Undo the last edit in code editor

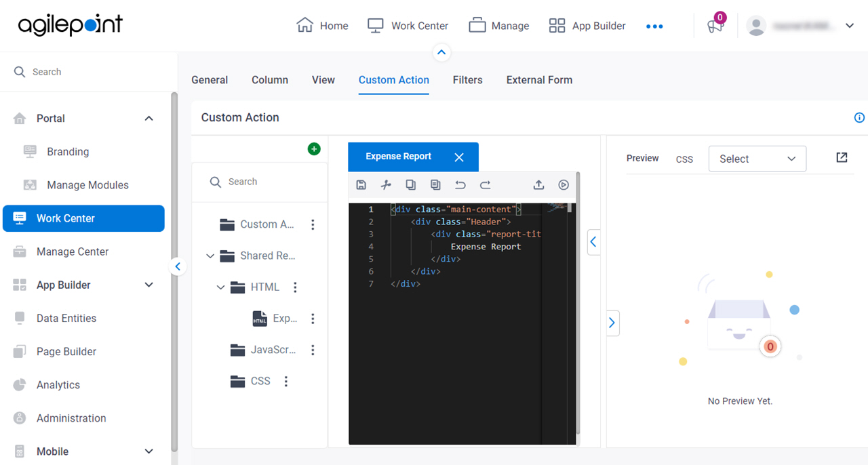click(x=460, y=184)
